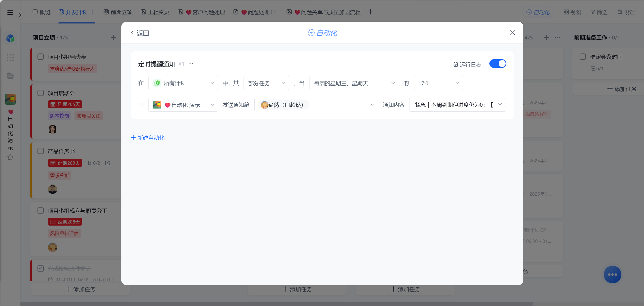644x306 pixels.
Task: Open the folder icon in sidebar
Action: point(10,76)
